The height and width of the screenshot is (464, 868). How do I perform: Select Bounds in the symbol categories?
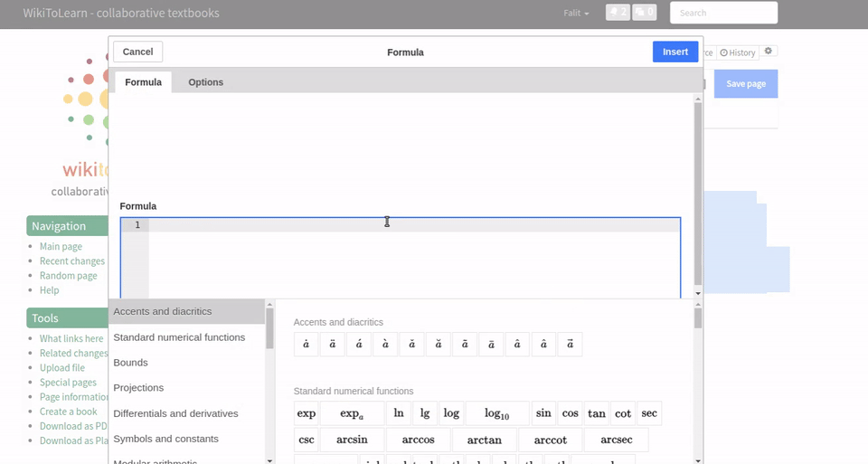pos(130,363)
